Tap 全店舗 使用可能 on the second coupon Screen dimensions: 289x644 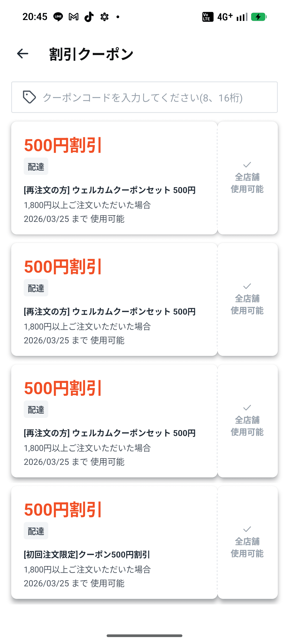click(x=247, y=304)
